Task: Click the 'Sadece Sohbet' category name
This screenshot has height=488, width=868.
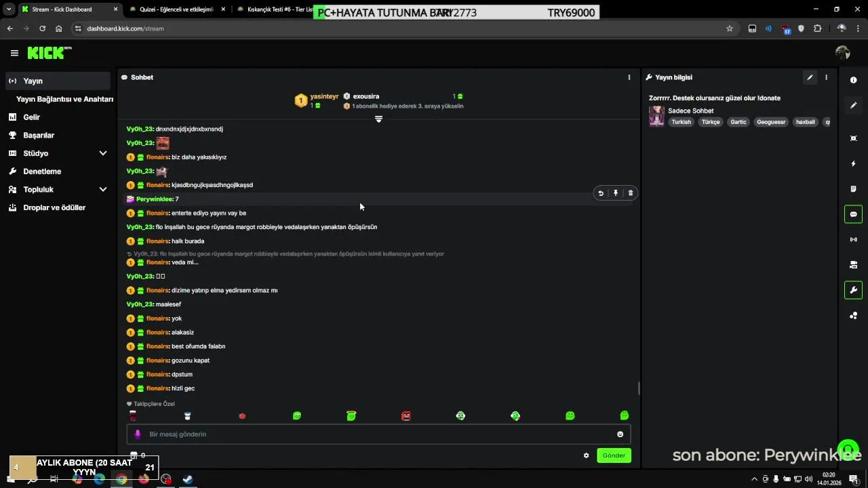Action: (691, 110)
